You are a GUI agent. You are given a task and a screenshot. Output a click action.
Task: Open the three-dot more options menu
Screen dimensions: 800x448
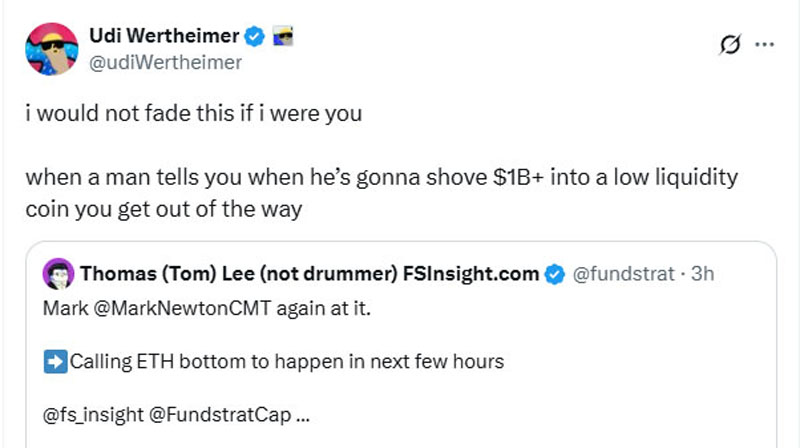(x=765, y=44)
